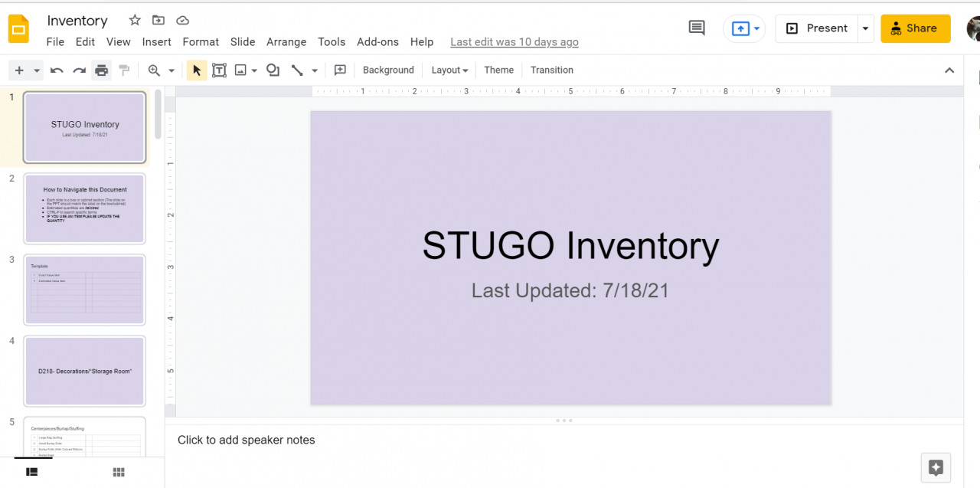The width and height of the screenshot is (980, 488).
Task: Open the last edit history link
Action: coord(514,42)
